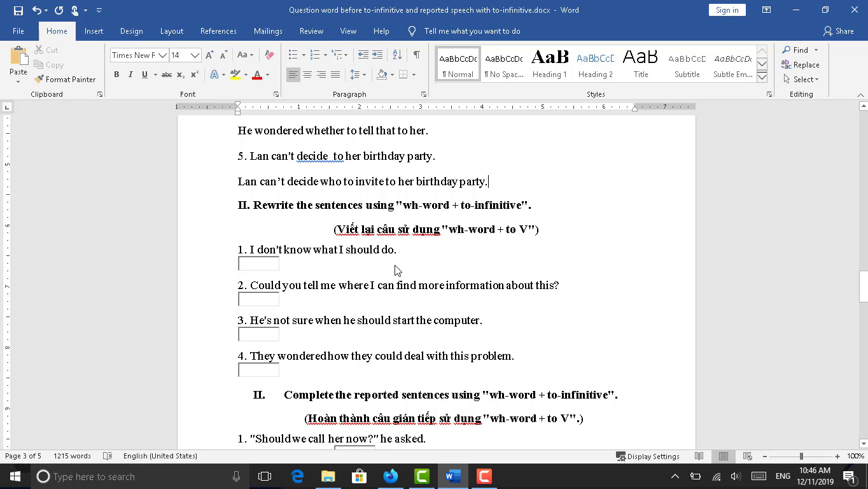Click the zoom slider in status bar
The width and height of the screenshot is (868, 489).
801,457
